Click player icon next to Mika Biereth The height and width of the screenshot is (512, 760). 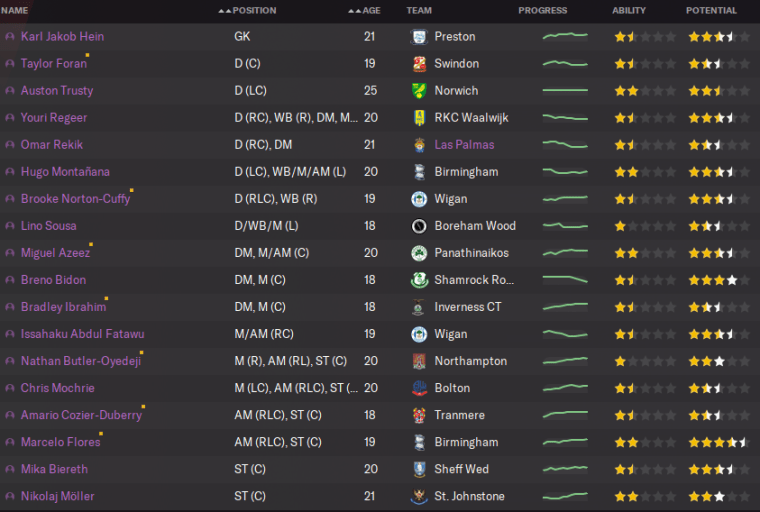tap(10, 469)
